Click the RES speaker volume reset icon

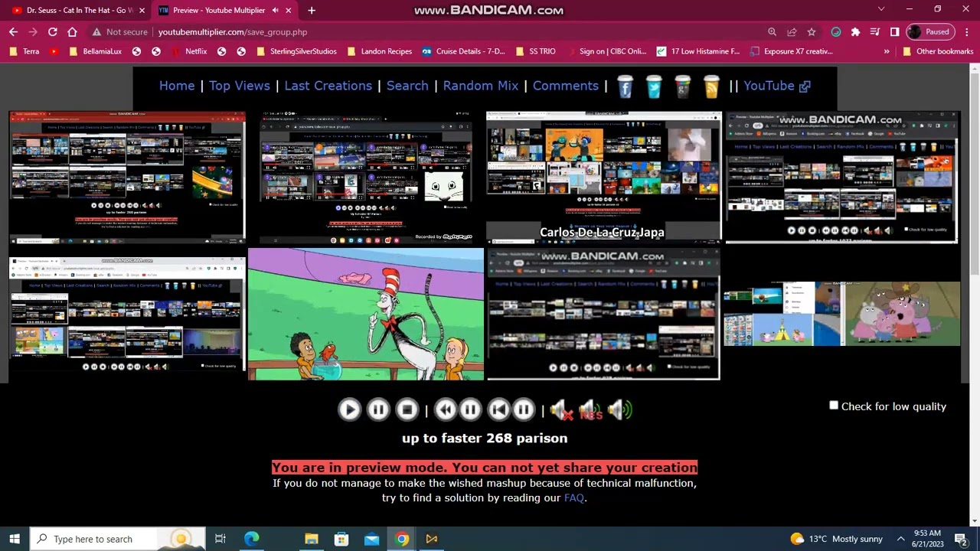590,410
